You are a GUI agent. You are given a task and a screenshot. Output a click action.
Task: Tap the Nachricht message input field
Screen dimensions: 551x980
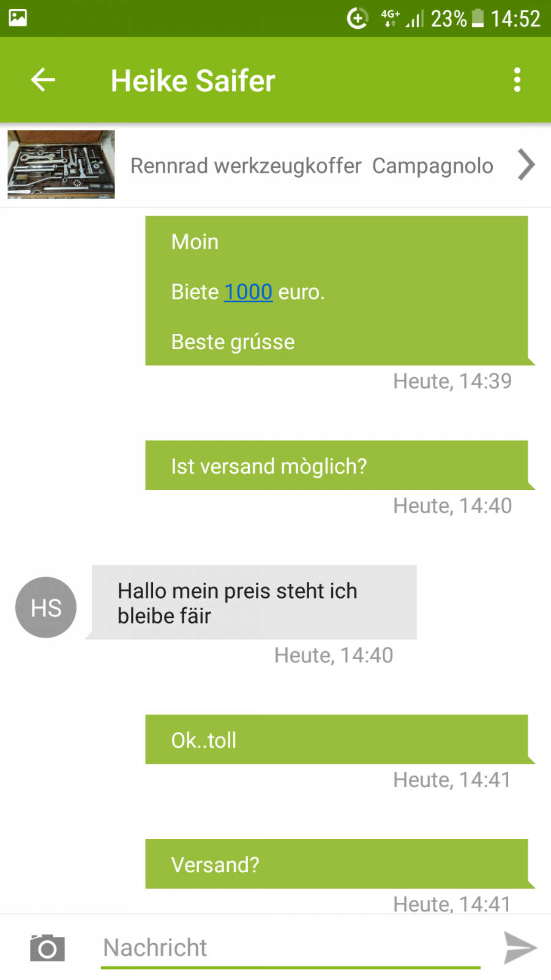291,948
